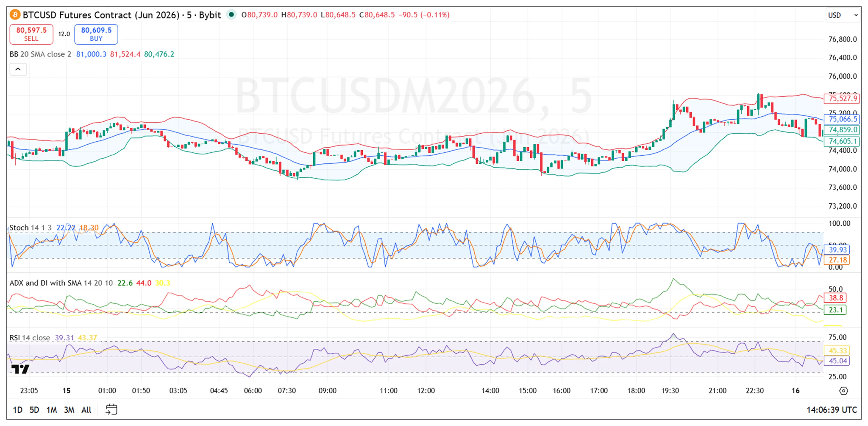Select the BB 20 SMA indicator legend

tap(40, 54)
